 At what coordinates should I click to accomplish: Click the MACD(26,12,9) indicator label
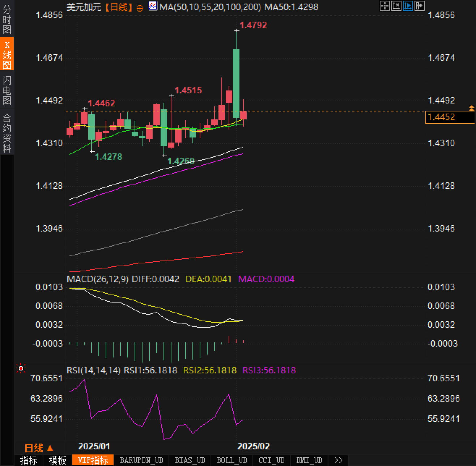(98, 279)
